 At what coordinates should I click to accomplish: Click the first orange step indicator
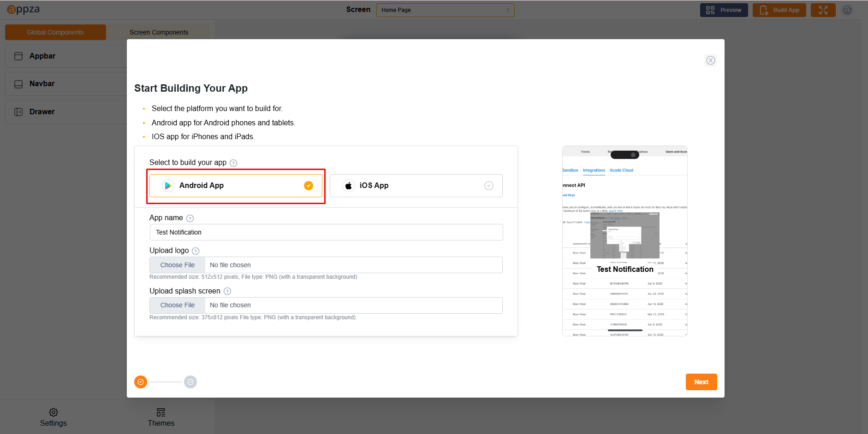coord(141,382)
